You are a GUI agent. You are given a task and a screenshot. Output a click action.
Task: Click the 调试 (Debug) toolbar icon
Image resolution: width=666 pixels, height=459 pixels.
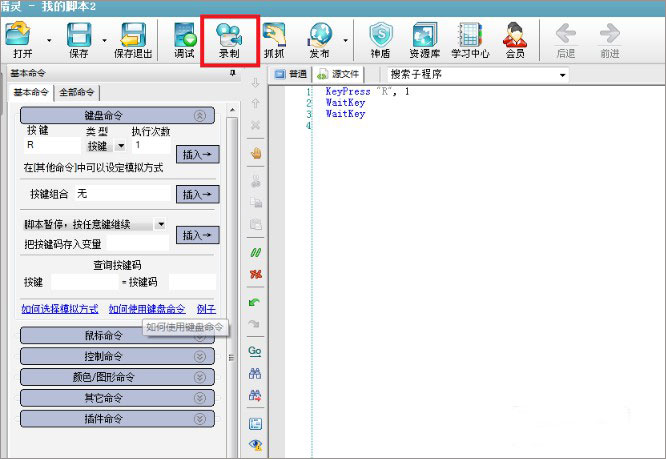click(184, 41)
